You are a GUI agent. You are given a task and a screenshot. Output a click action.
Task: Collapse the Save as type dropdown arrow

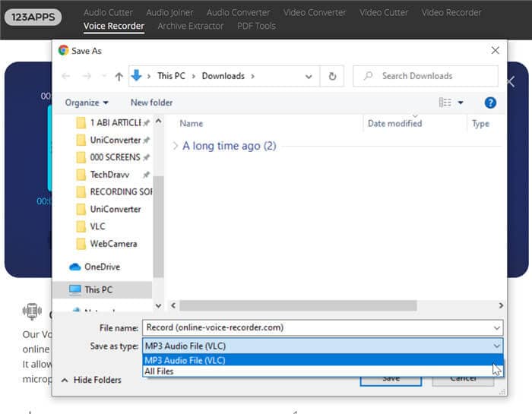496,346
